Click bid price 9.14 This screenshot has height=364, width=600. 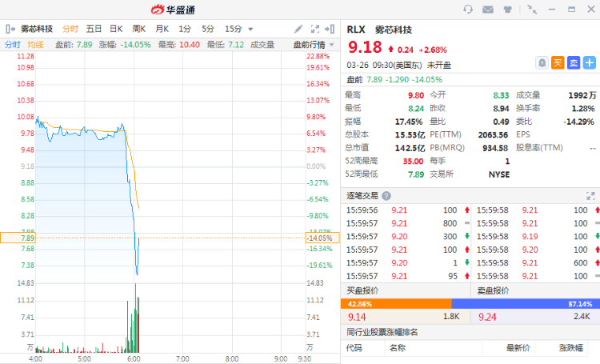[x=357, y=317]
